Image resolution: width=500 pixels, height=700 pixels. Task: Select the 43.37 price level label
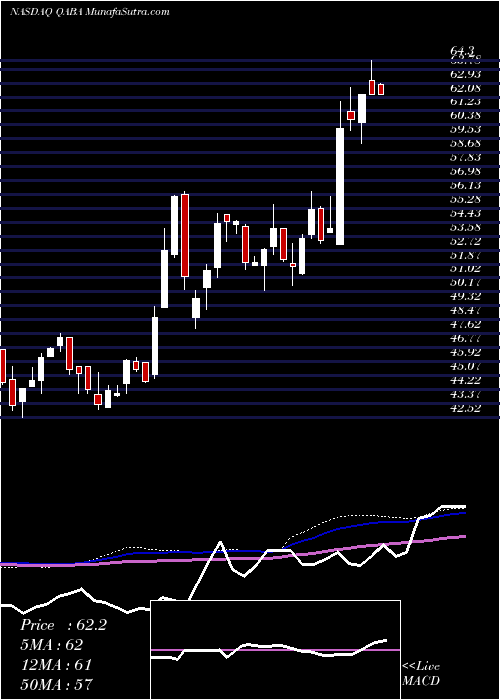465,394
